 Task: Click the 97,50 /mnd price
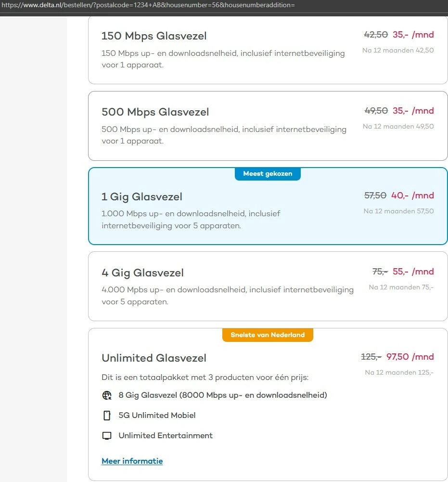(410, 357)
